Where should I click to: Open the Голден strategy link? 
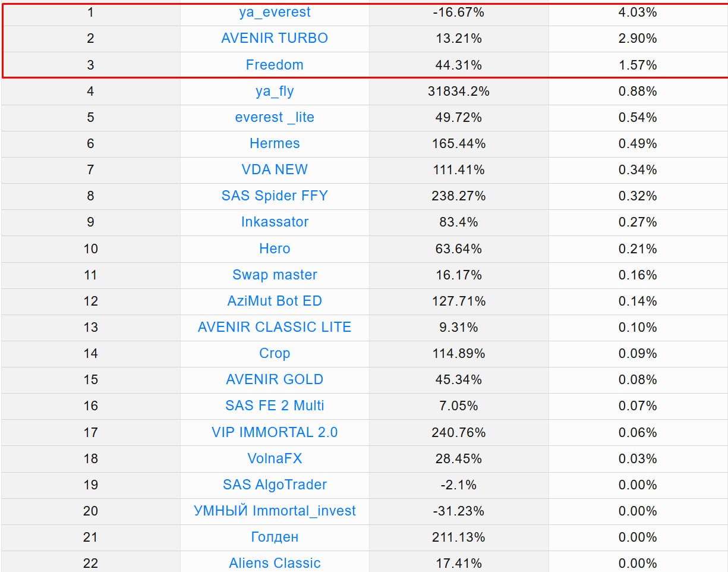[x=275, y=537]
